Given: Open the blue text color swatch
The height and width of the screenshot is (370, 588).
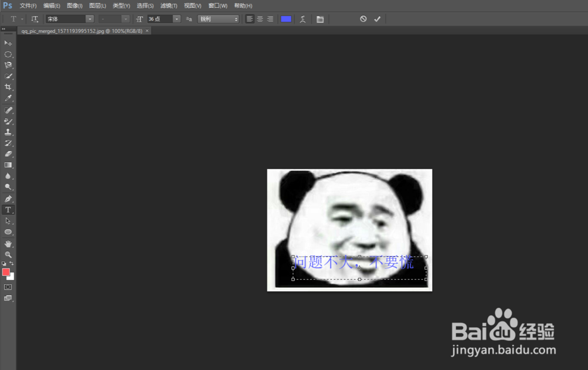Looking at the screenshot, I should point(286,19).
